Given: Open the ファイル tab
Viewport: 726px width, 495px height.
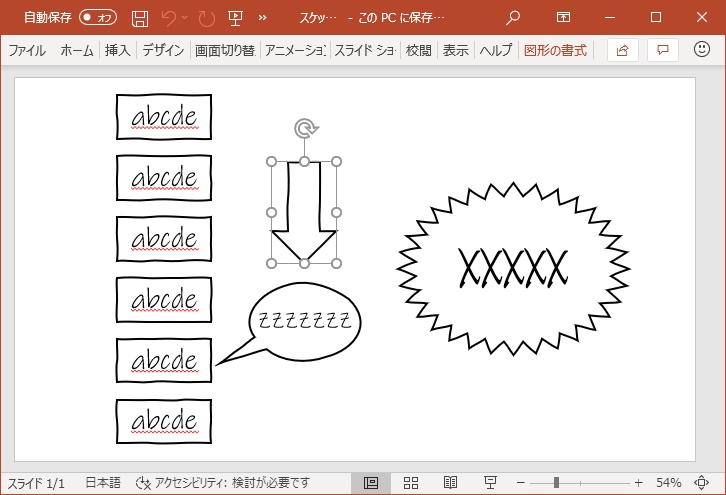Looking at the screenshot, I should 27,50.
